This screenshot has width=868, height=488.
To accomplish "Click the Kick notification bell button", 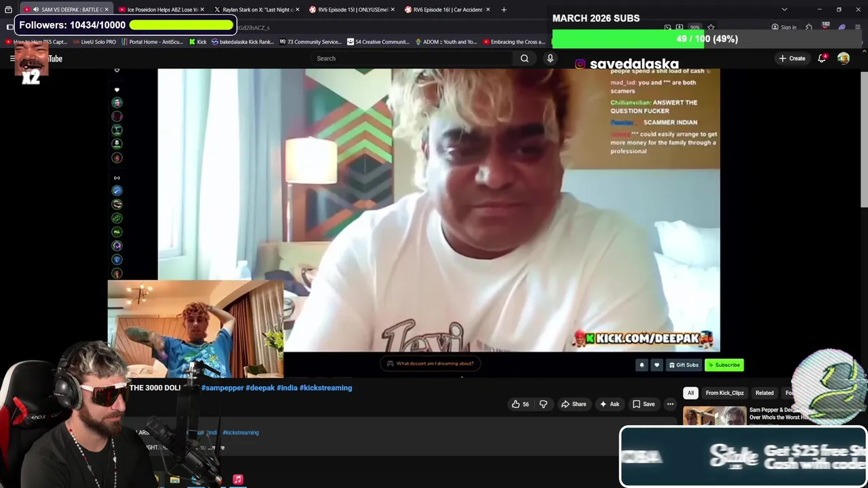I will click(642, 365).
